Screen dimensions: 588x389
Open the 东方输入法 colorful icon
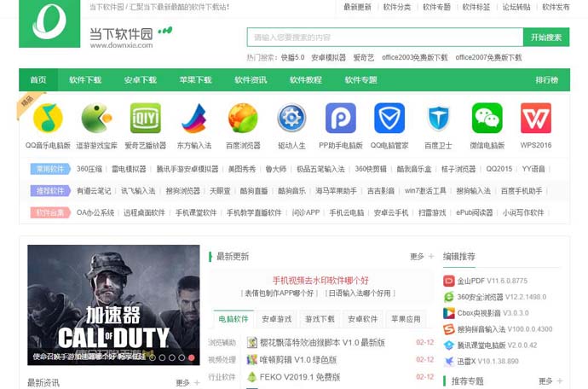pyautogui.click(x=194, y=118)
